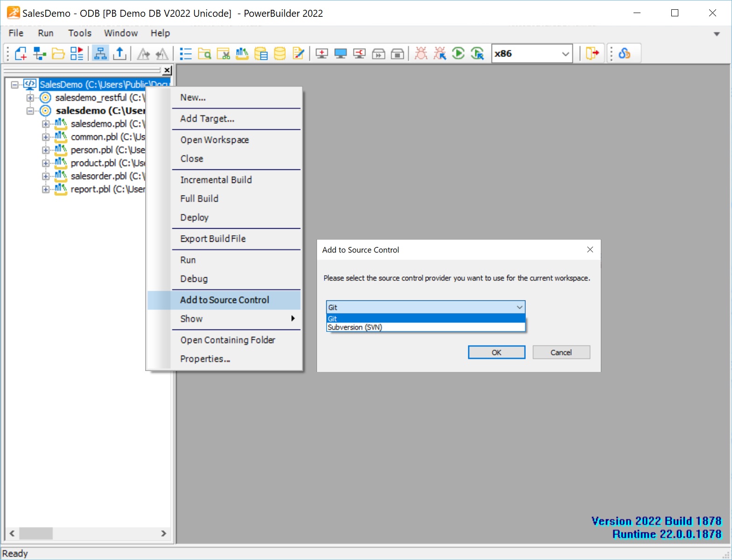Choose Add Target... in context menu
The width and height of the screenshot is (732, 560).
coord(224,119)
